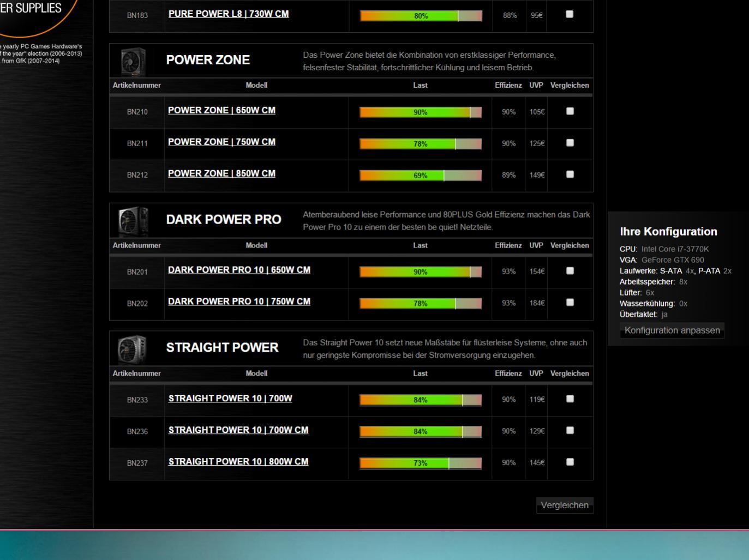Tick compare checkbox for Dark Power Pro 10 750W

[x=570, y=302]
